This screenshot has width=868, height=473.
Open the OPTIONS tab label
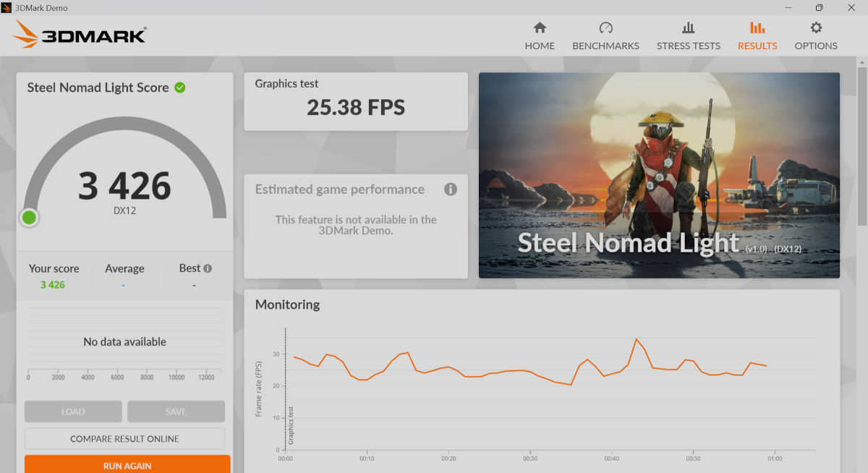[816, 46]
